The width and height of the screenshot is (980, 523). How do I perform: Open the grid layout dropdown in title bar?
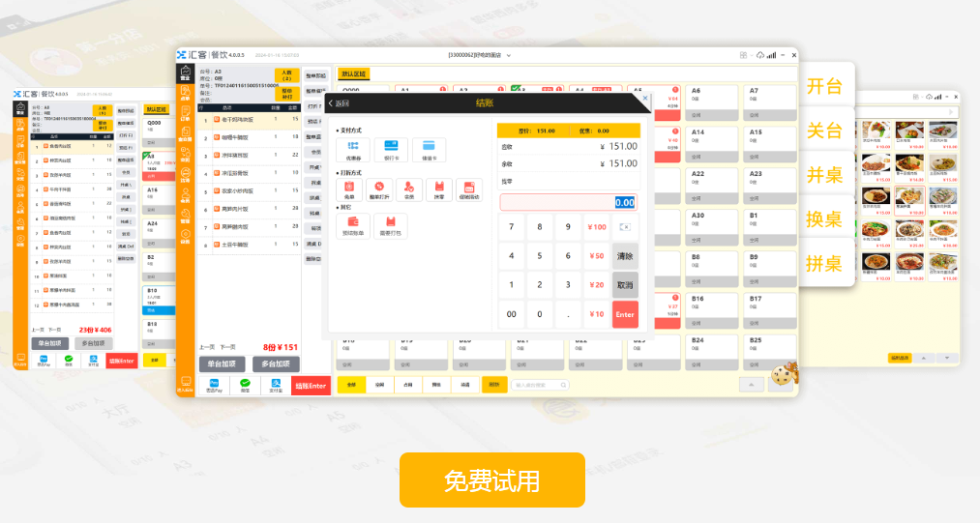click(x=744, y=55)
